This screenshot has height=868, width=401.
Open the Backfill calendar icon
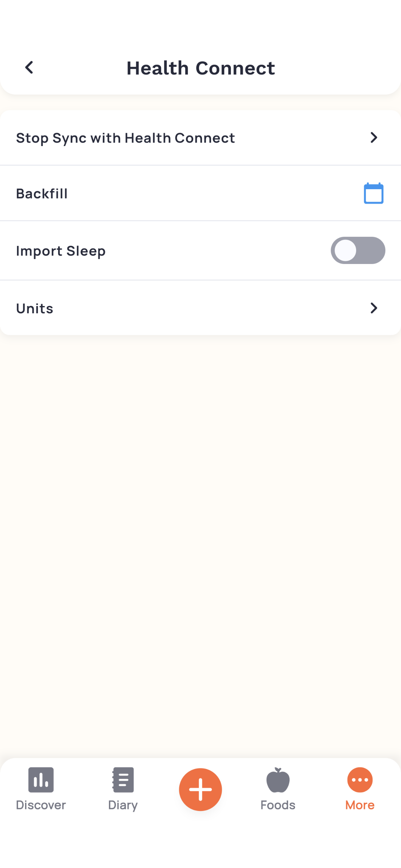(374, 193)
